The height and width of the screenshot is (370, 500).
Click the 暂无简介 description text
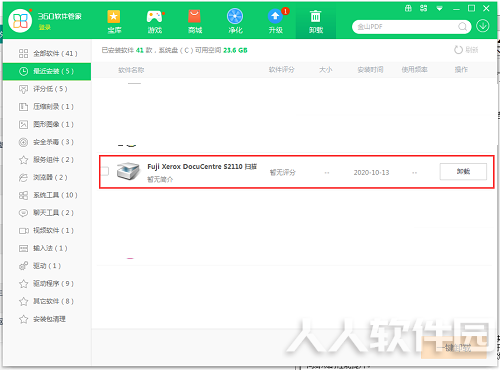[160, 180]
